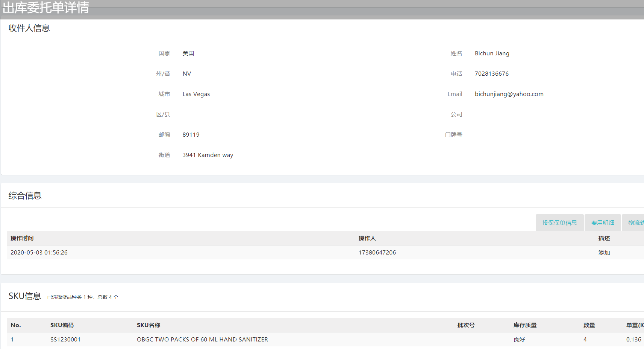The image size is (644, 349).
Task: Click the 操作时间 column header
Action: pos(22,238)
